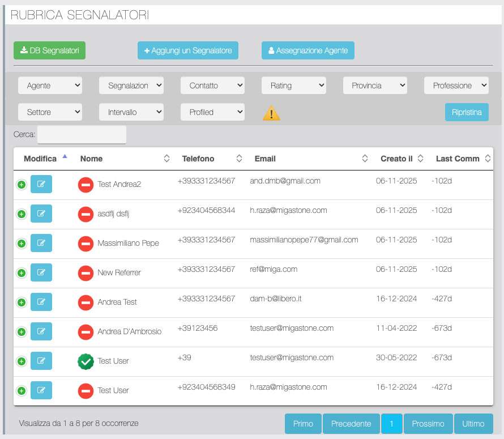The height and width of the screenshot is (439, 504).
Task: Sort table by Email column header
Action: click(x=307, y=159)
